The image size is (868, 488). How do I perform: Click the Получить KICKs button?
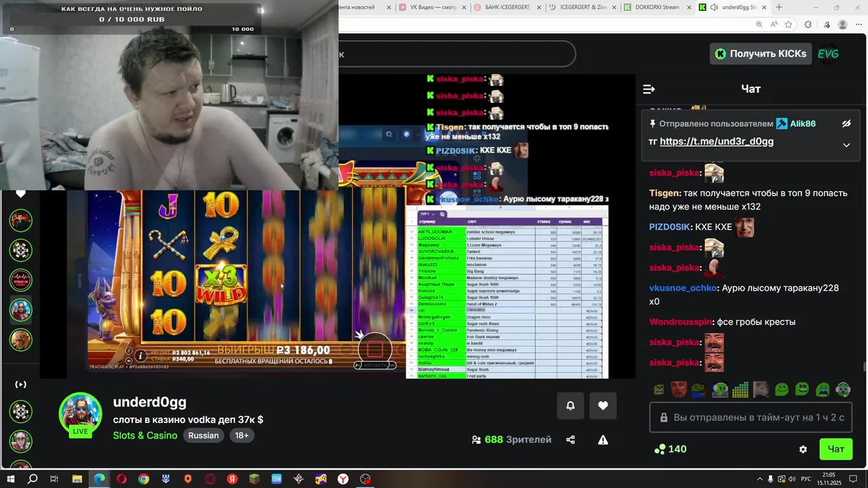point(761,54)
